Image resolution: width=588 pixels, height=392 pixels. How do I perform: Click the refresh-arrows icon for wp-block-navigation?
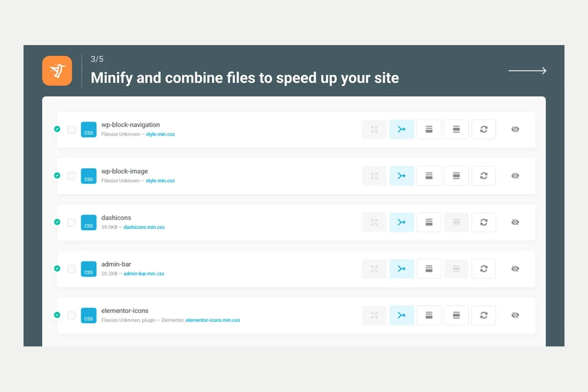[484, 129]
